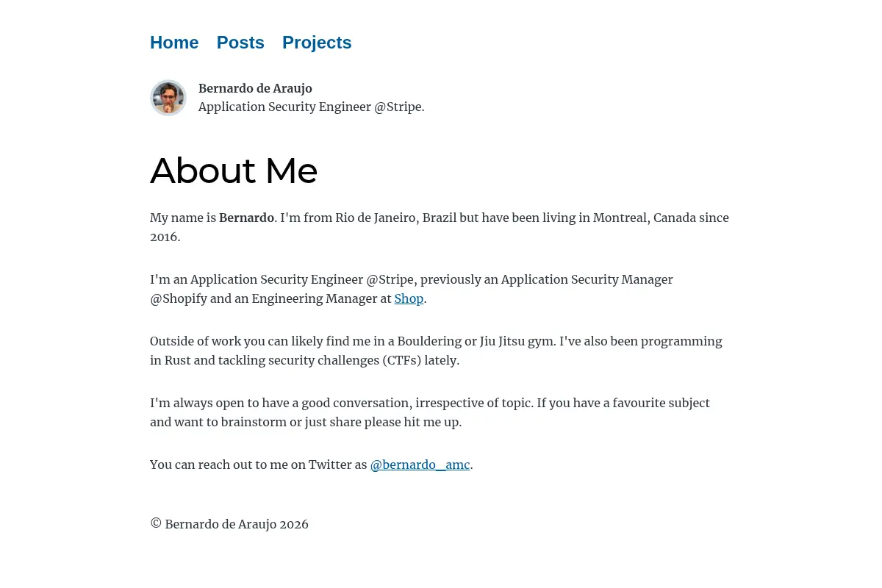The image size is (882, 588).
Task: Click the About Me heading
Action: coord(234,171)
